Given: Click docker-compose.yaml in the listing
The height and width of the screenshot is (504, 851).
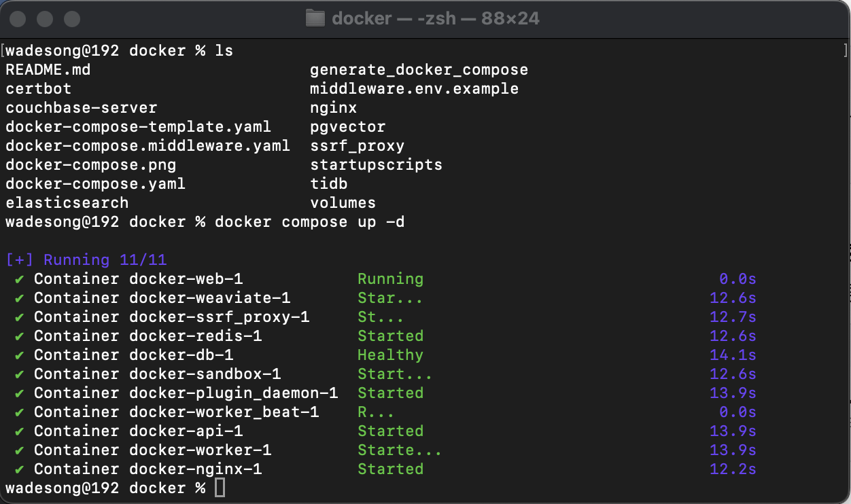Looking at the screenshot, I should point(96,184).
